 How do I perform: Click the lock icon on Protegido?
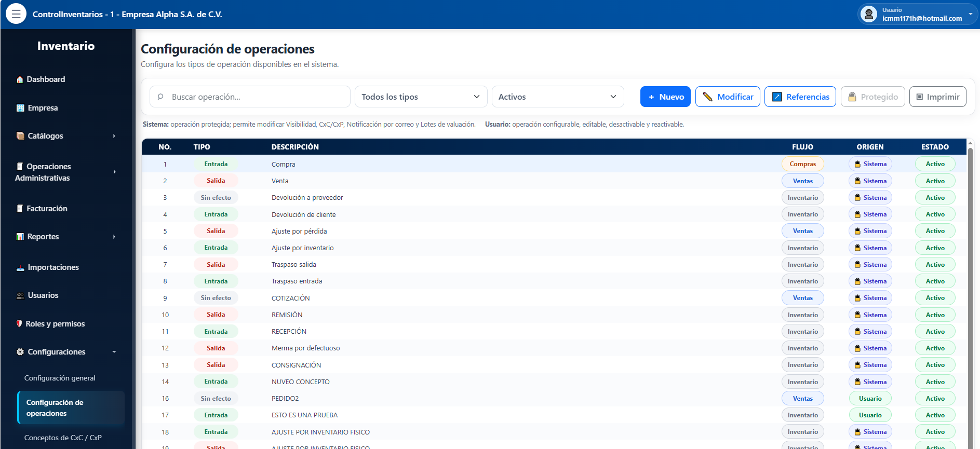852,97
